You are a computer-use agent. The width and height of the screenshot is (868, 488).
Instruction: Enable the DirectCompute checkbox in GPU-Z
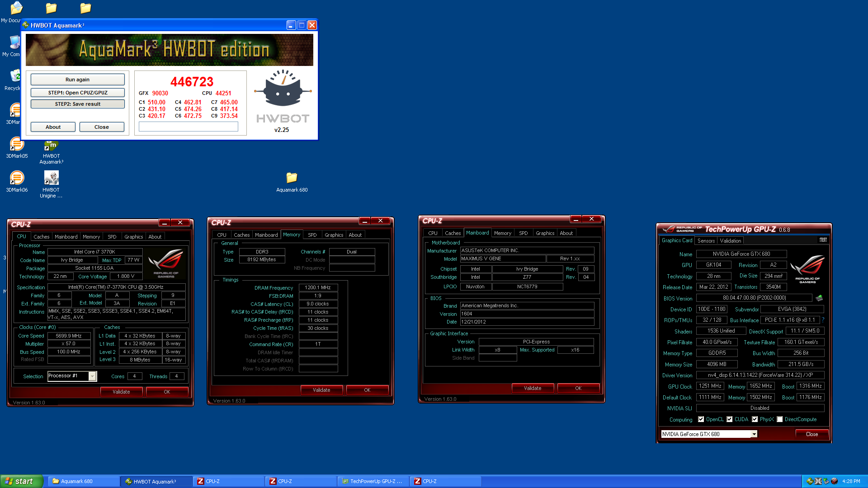coord(779,419)
